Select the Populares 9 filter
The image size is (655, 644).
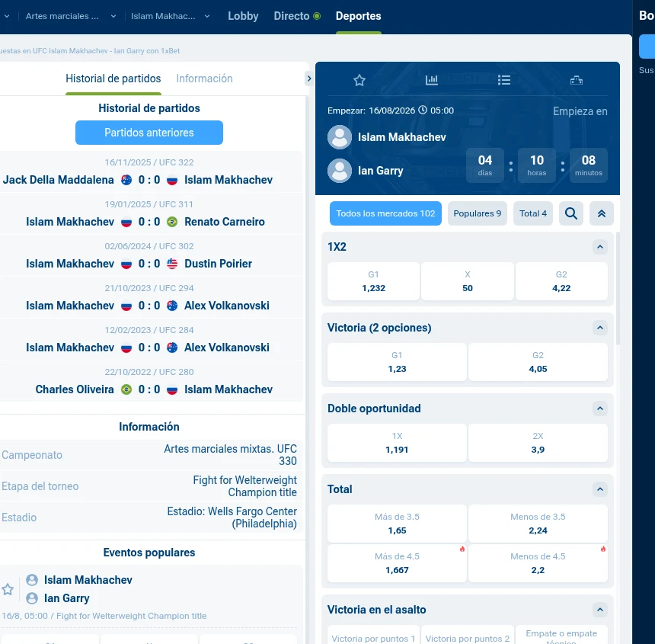[x=478, y=213]
